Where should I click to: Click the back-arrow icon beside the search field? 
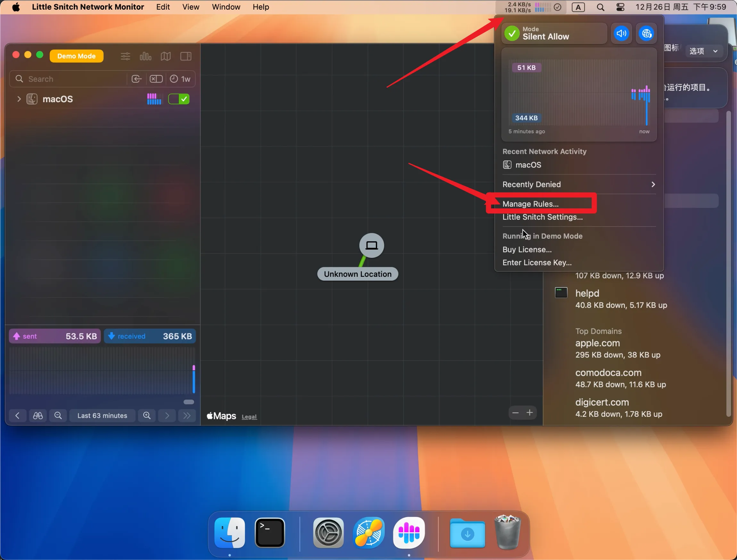137,79
